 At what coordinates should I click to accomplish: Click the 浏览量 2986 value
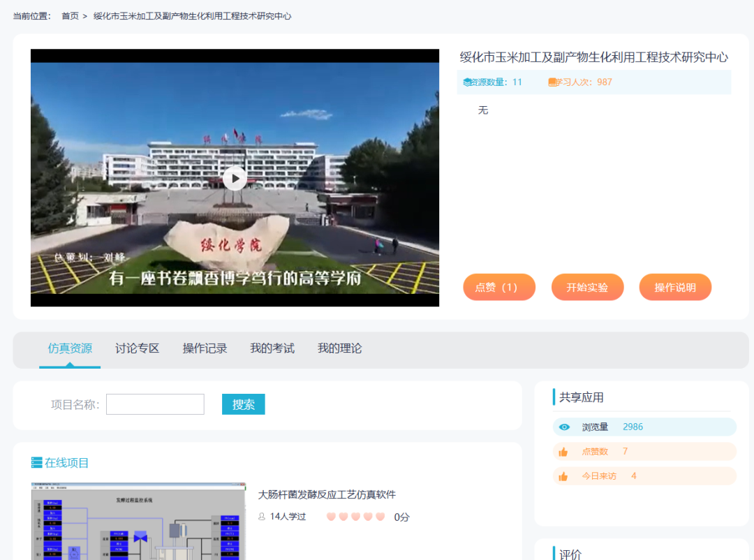coord(633,427)
